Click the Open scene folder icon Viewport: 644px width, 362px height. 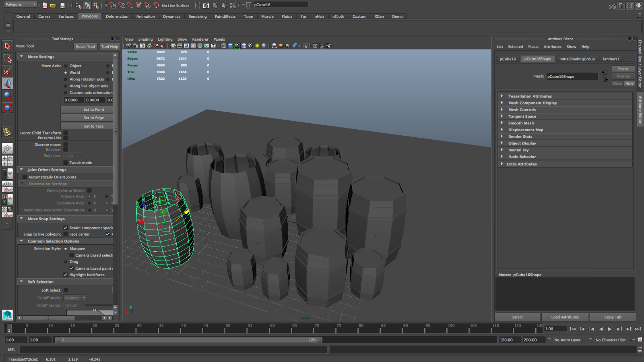[x=53, y=5]
